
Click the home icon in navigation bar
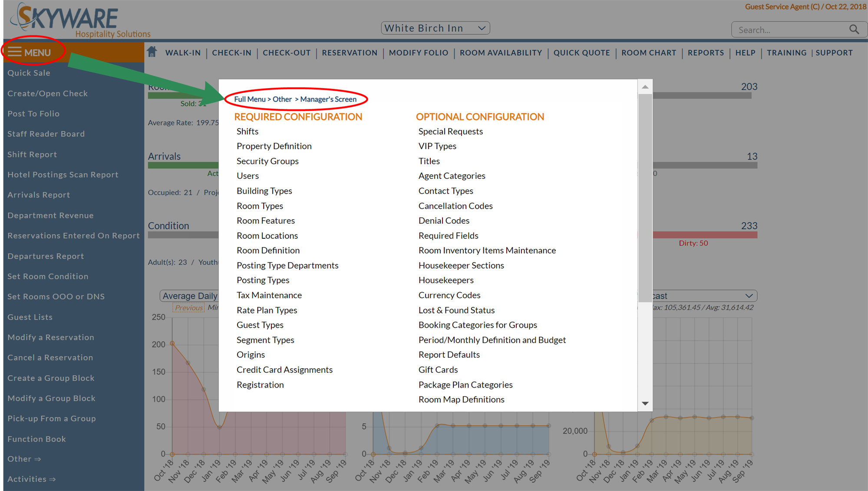pos(152,52)
